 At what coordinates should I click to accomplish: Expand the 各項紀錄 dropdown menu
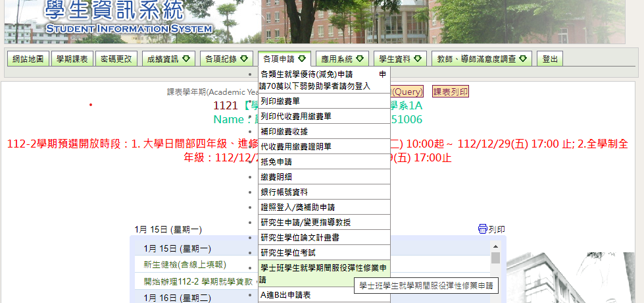[x=226, y=59]
